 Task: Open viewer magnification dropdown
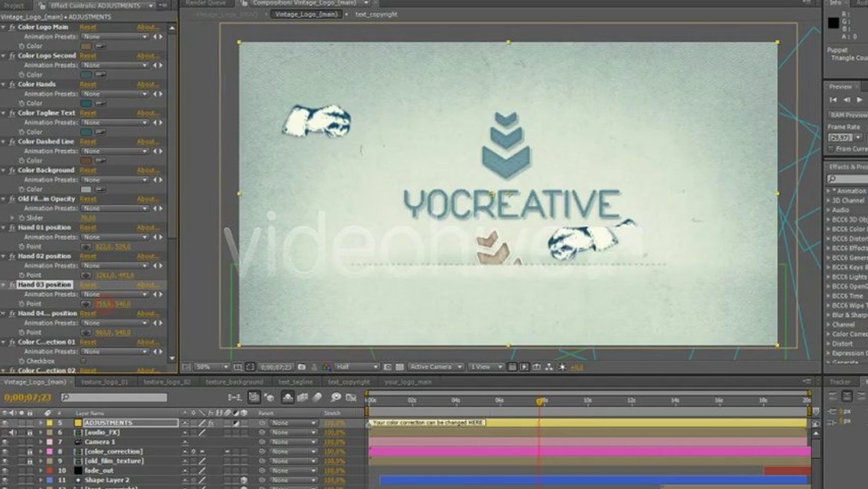(x=212, y=367)
